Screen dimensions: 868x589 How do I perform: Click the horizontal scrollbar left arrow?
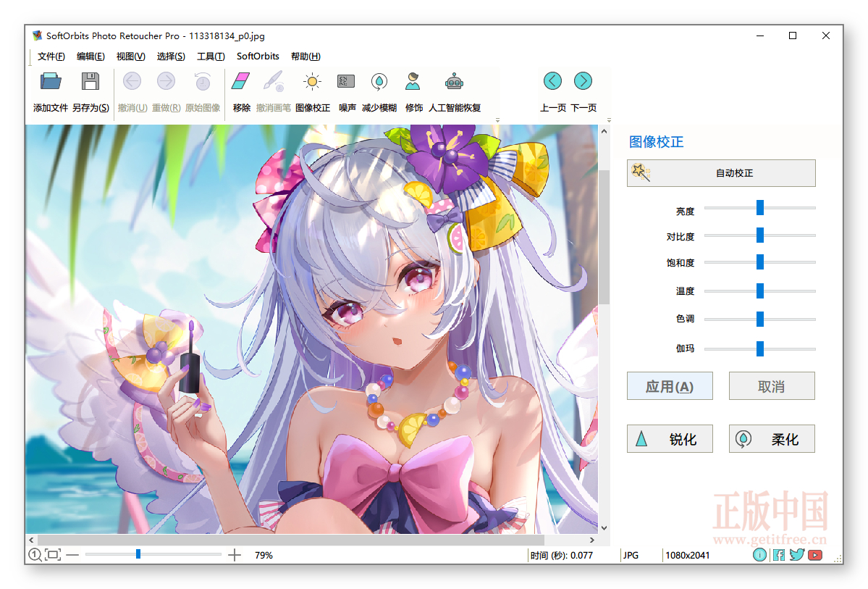click(x=31, y=540)
